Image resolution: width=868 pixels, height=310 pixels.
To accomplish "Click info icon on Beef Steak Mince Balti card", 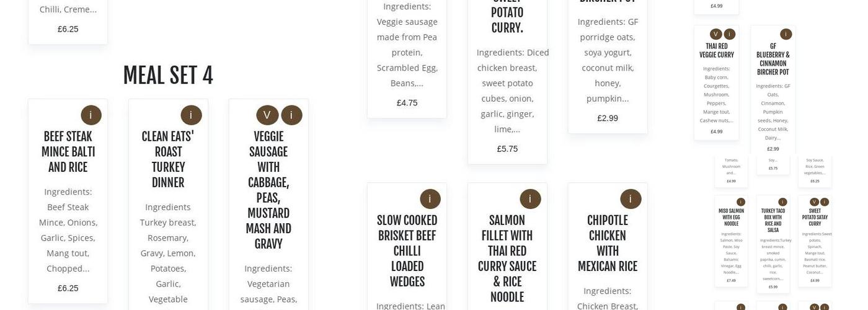I will (x=91, y=115).
